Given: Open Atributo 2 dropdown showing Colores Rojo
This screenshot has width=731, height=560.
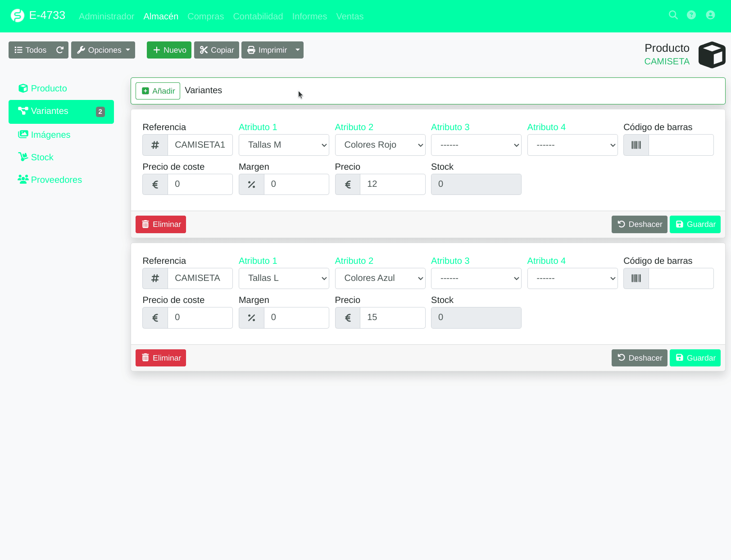Looking at the screenshot, I should point(380,145).
